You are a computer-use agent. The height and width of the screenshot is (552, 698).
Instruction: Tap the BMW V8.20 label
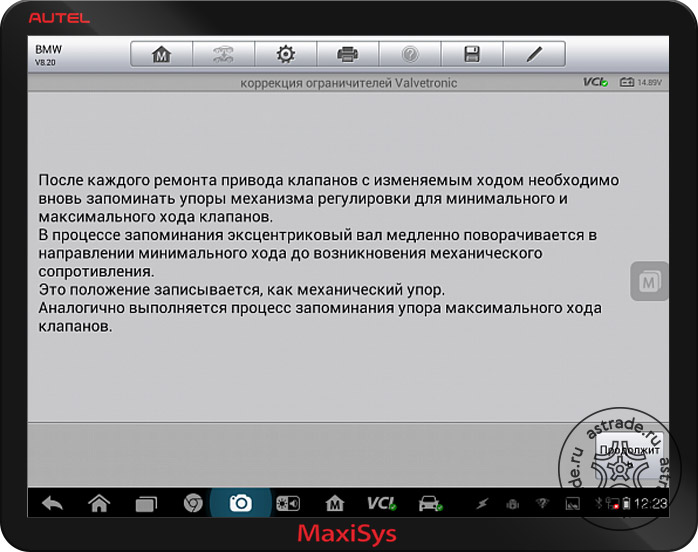48,55
